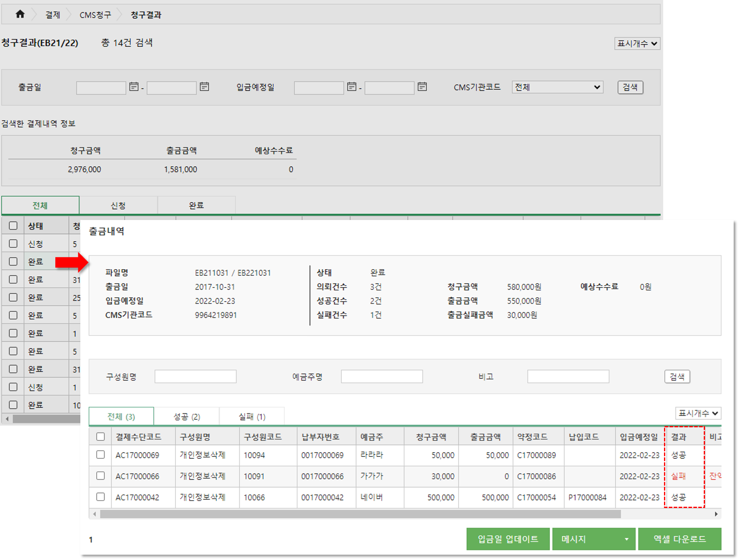The width and height of the screenshot is (739, 560).
Task: Click 실패 result in row AC17000066
Action: pyautogui.click(x=678, y=476)
